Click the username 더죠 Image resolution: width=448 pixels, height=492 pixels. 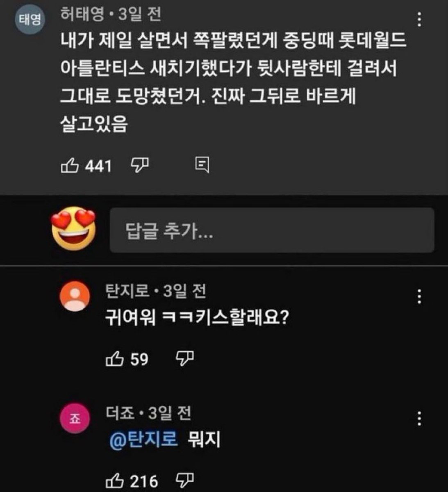click(120, 413)
